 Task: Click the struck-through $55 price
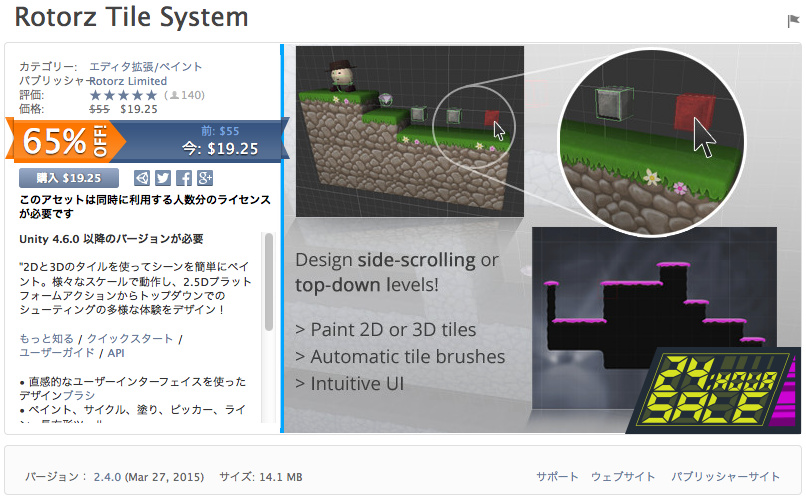coord(99,109)
